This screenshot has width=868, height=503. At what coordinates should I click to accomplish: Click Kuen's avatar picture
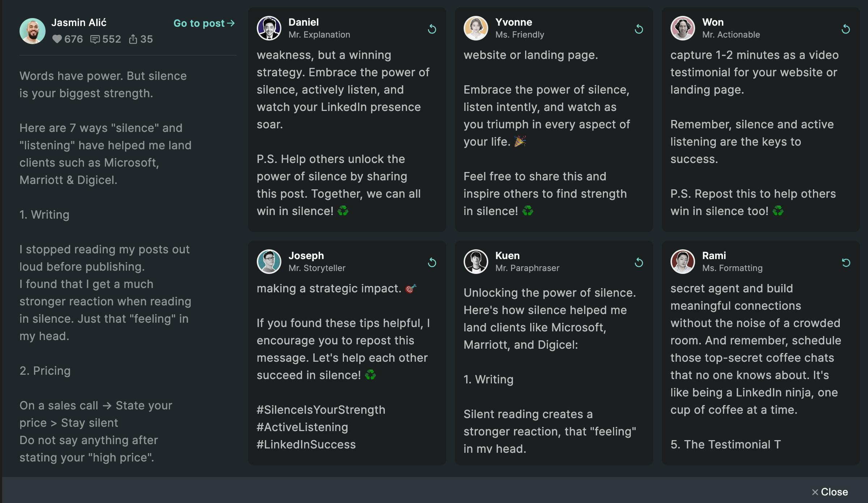click(476, 262)
